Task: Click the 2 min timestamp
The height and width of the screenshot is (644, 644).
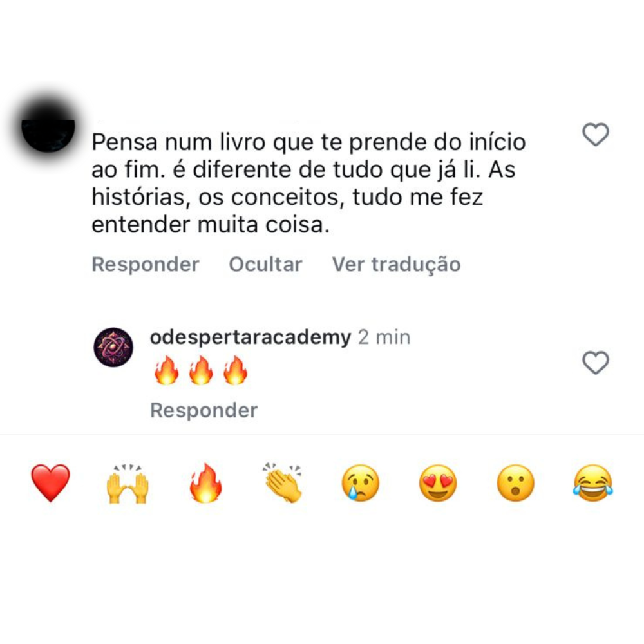Action: coord(384,337)
